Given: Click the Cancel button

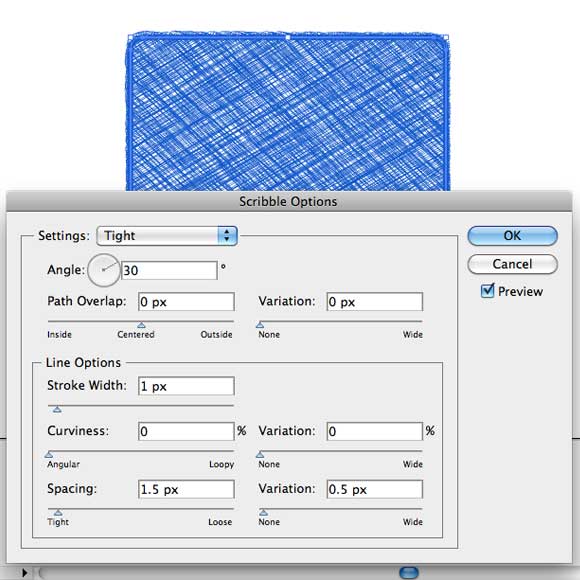Looking at the screenshot, I should (x=512, y=264).
